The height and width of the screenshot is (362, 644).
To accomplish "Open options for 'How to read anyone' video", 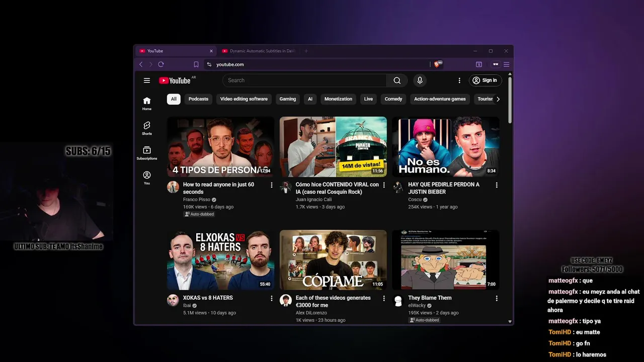I will point(272,185).
